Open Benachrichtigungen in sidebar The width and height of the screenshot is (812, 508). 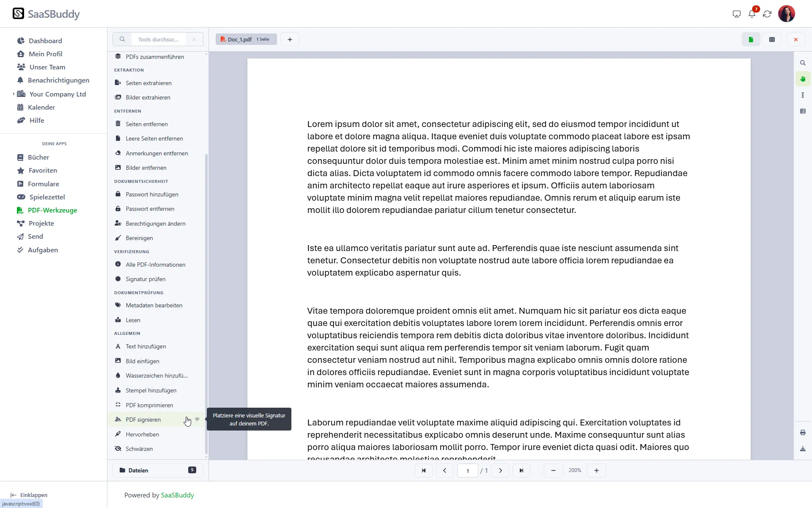[x=53, y=80]
